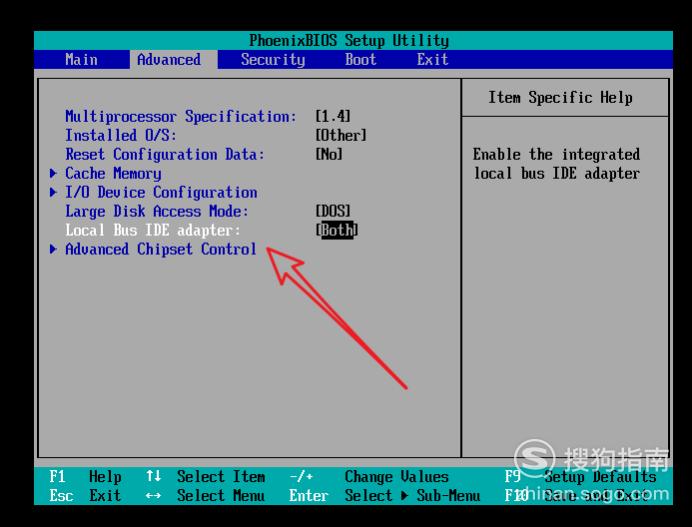Click the Enter key hint
Viewport: 692px width, 527px height.
pyautogui.click(x=308, y=496)
